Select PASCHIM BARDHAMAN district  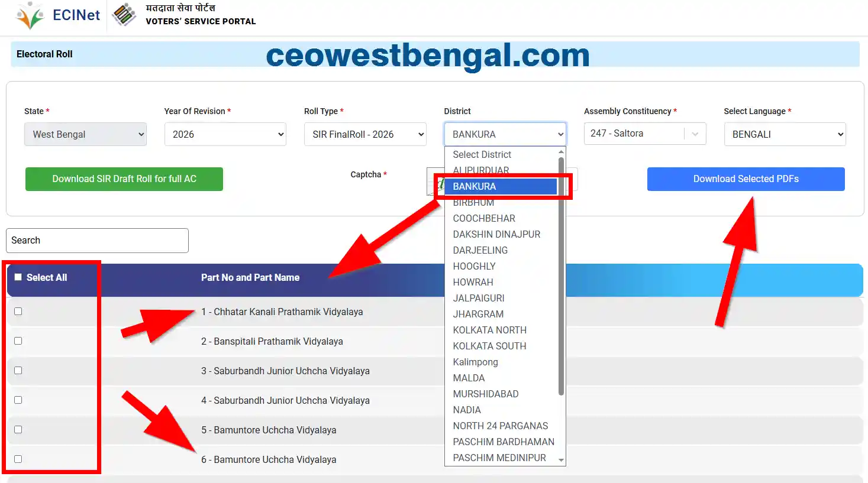[x=501, y=442]
